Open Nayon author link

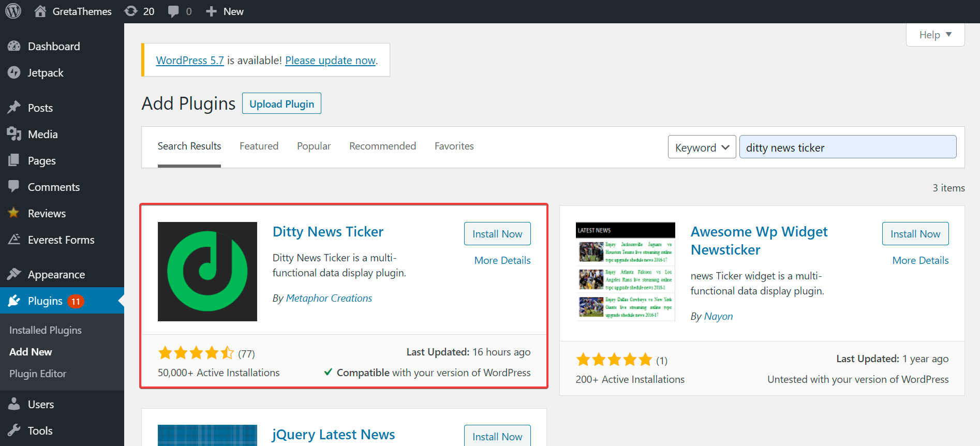[x=718, y=316]
